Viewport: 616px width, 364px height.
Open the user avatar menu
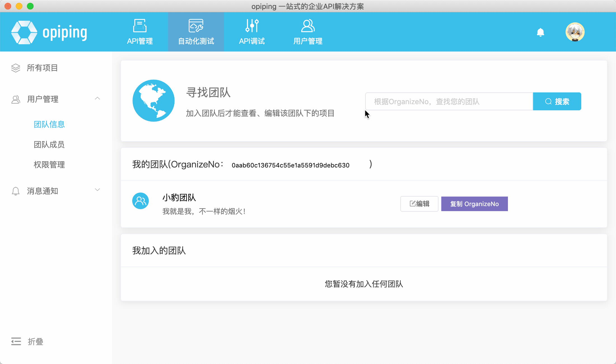pyautogui.click(x=575, y=32)
